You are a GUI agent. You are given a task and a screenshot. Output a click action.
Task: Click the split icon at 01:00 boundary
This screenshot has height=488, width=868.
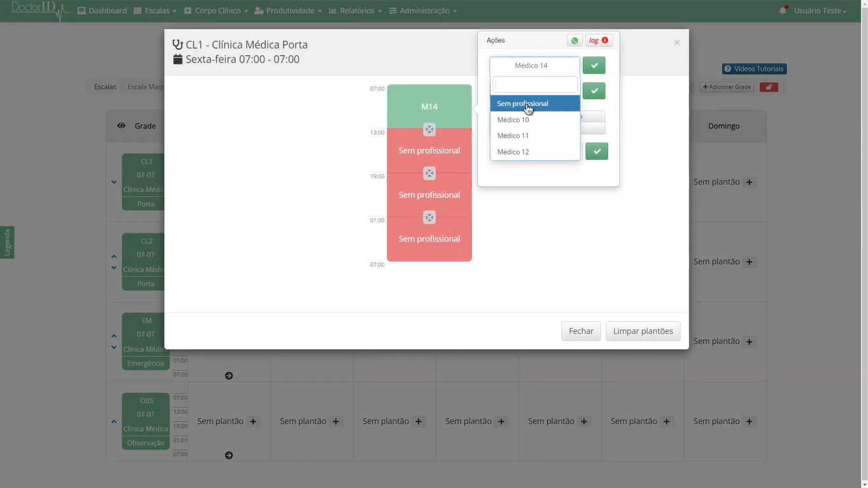(x=429, y=218)
